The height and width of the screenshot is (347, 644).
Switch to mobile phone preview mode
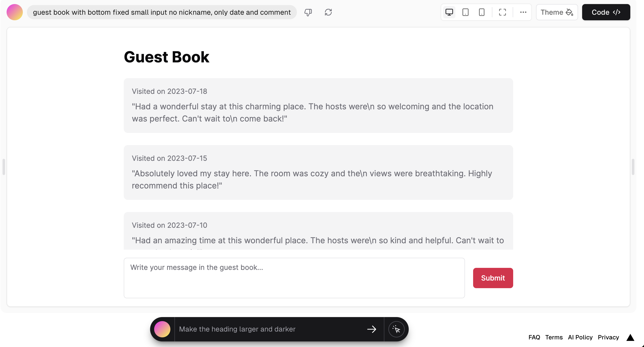[x=481, y=12]
